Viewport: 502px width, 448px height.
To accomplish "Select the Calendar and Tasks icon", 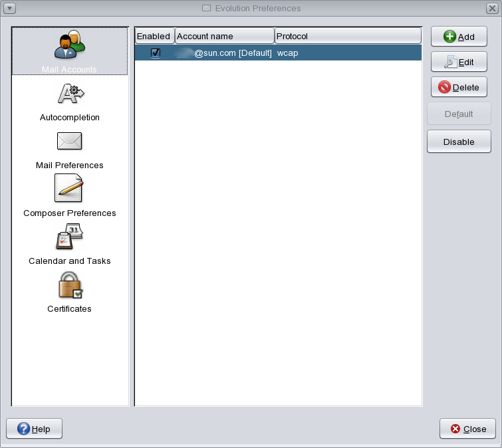I will [69, 237].
